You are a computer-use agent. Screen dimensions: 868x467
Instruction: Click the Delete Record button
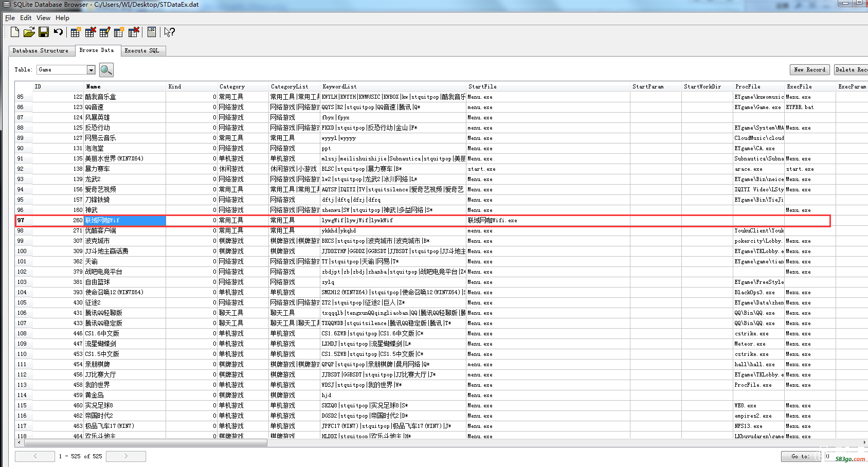[x=851, y=69]
